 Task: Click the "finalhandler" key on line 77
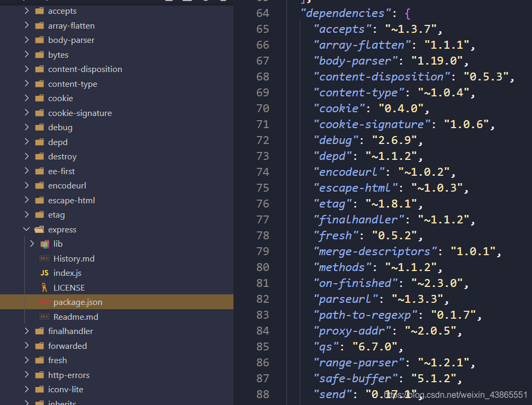coord(358,220)
